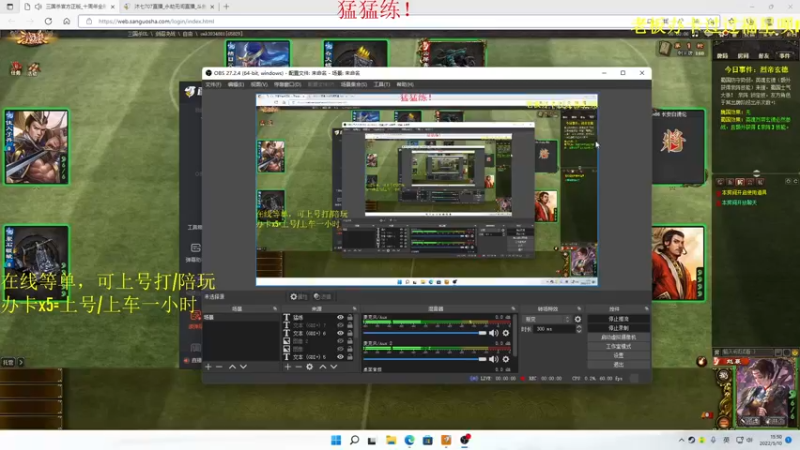The width and height of the screenshot is (800, 450).
Task: Click Audio Mixer vertical scrollbar
Action: pos(514,337)
